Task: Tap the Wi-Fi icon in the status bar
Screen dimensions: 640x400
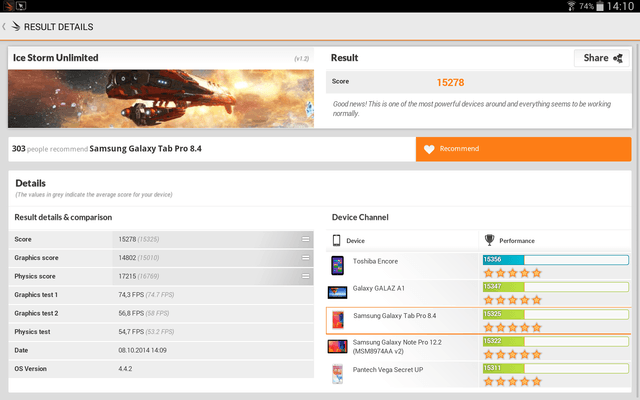Action: pyautogui.click(x=571, y=6)
